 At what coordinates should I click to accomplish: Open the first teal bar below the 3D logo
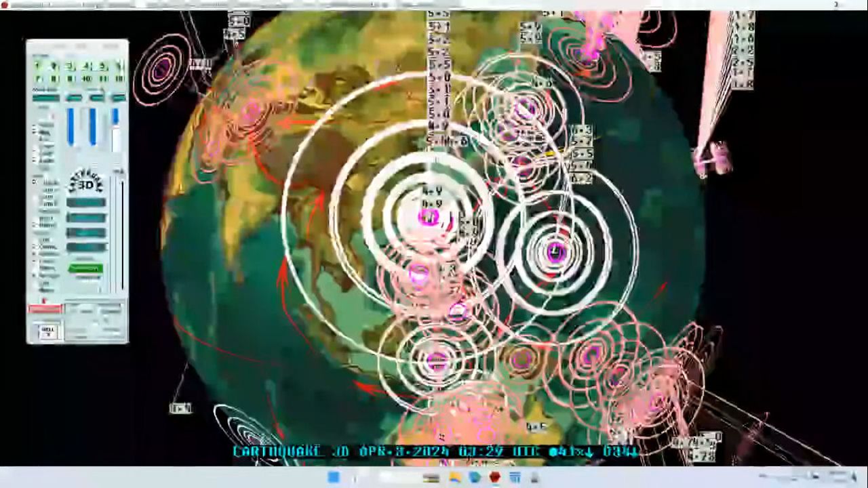click(86, 203)
